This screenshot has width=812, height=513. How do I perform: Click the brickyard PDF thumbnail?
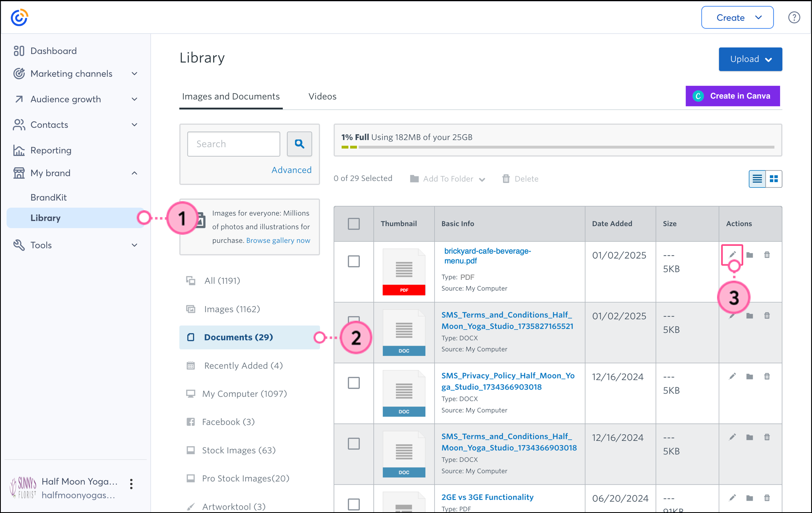tap(404, 272)
